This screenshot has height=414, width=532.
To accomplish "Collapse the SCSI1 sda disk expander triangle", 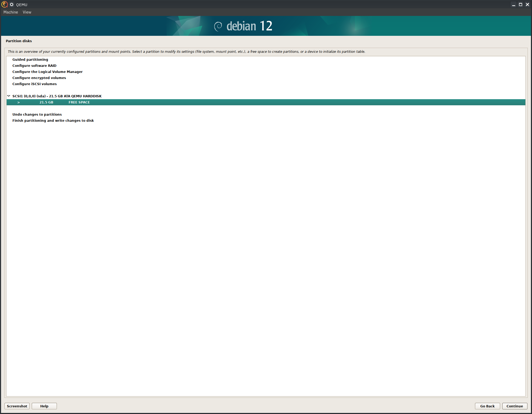I will (x=8, y=96).
